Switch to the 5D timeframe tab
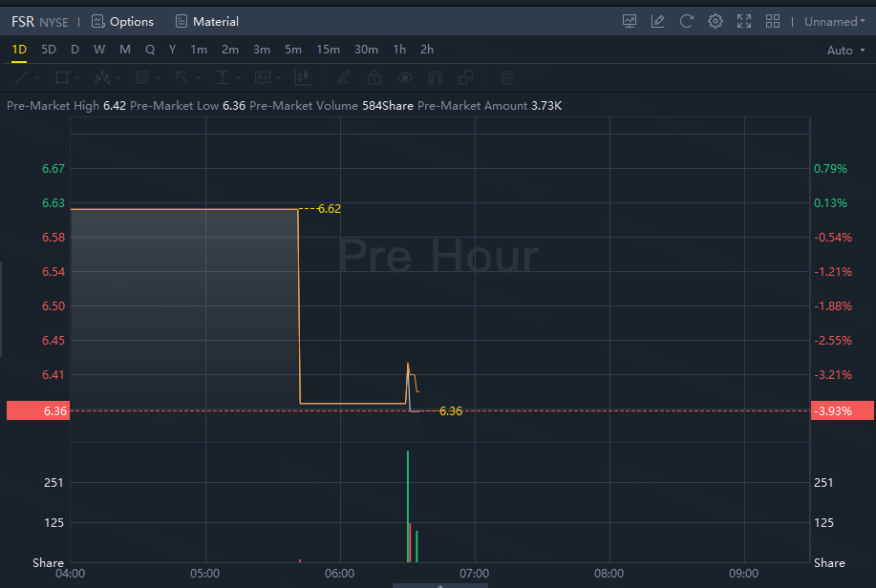Screen dimensions: 876x588 [x=49, y=49]
